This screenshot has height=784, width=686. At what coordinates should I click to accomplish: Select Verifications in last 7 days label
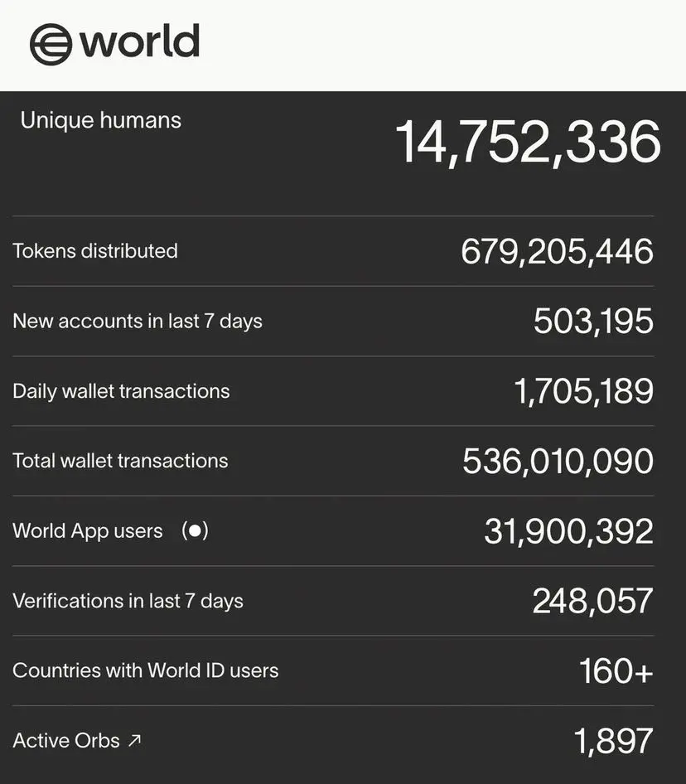pyautogui.click(x=128, y=601)
